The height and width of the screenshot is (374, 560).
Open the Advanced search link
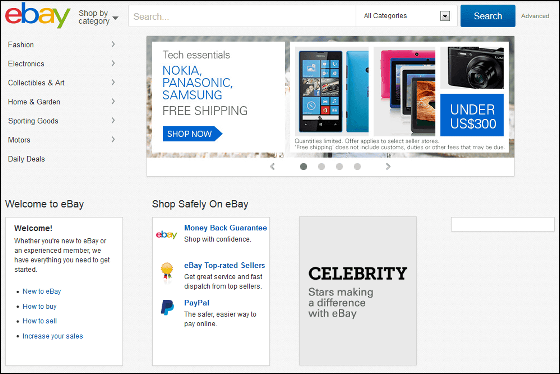click(x=535, y=16)
